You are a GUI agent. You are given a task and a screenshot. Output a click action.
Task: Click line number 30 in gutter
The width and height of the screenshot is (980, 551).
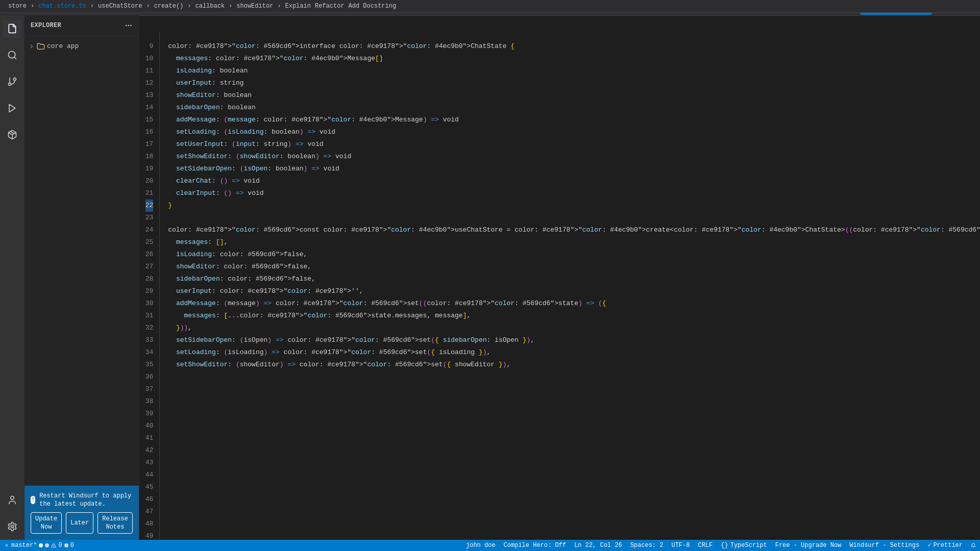pyautogui.click(x=149, y=304)
